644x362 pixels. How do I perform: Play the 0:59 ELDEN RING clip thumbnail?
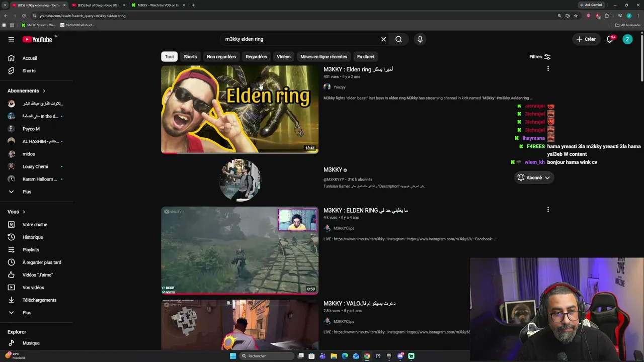pos(239,250)
